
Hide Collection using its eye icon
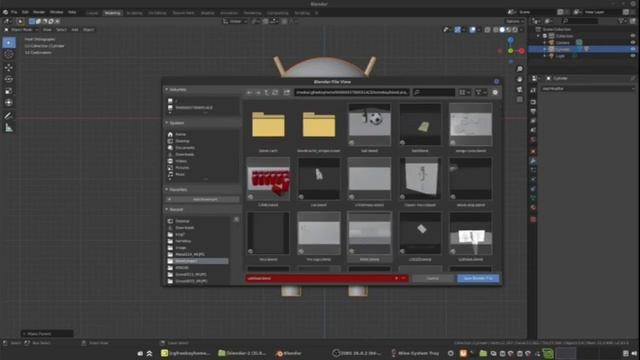pos(633,36)
